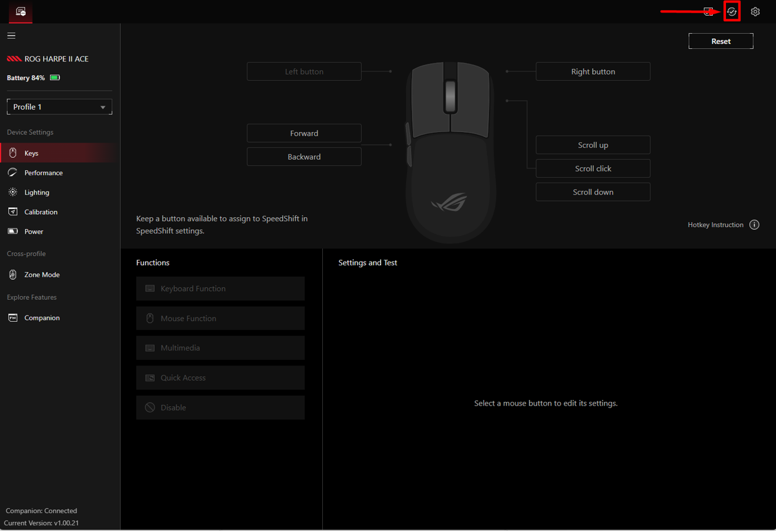Image resolution: width=776 pixels, height=532 pixels.
Task: Open Zone Mode under Cross-profile
Action: click(59, 275)
